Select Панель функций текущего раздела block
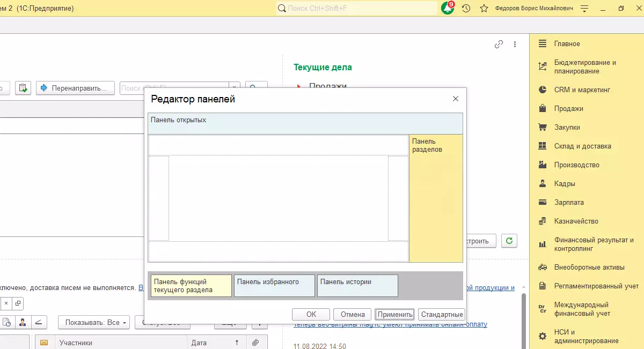The image size is (644, 349). pos(192,286)
